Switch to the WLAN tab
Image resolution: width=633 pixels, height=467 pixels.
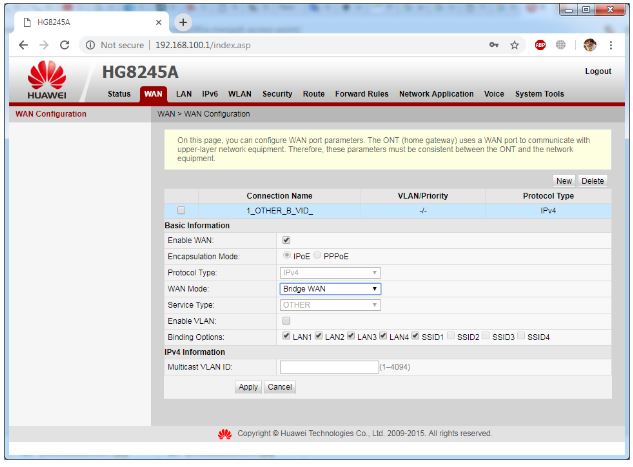(240, 94)
